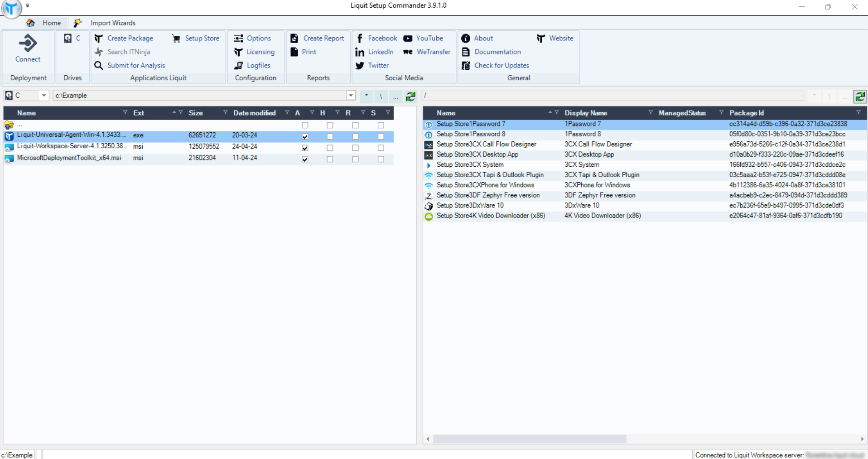Open the WeTransfer icon

pyautogui.click(x=408, y=52)
